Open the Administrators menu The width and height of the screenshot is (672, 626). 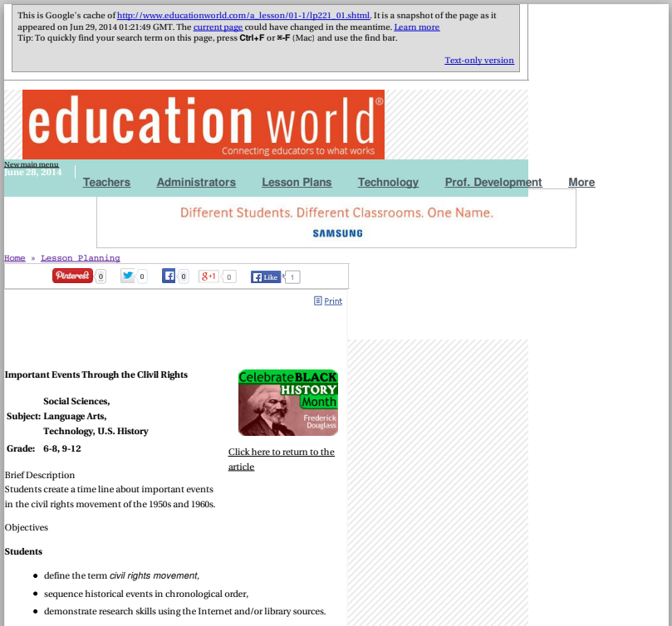(196, 182)
